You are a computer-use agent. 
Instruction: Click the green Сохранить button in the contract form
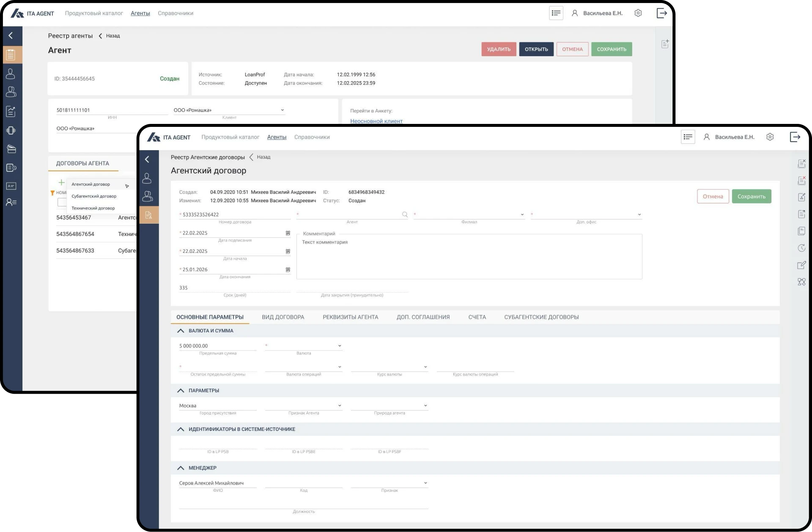(x=752, y=196)
